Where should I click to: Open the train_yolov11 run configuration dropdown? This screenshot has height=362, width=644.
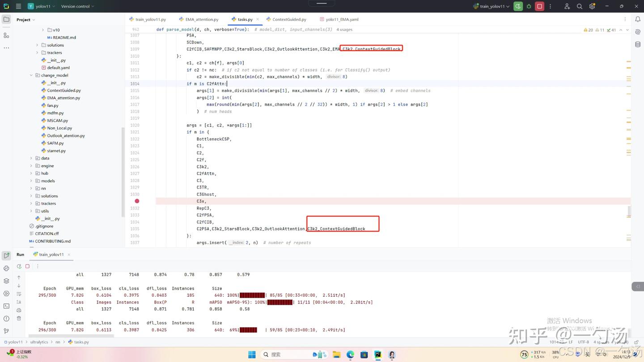pyautogui.click(x=491, y=6)
